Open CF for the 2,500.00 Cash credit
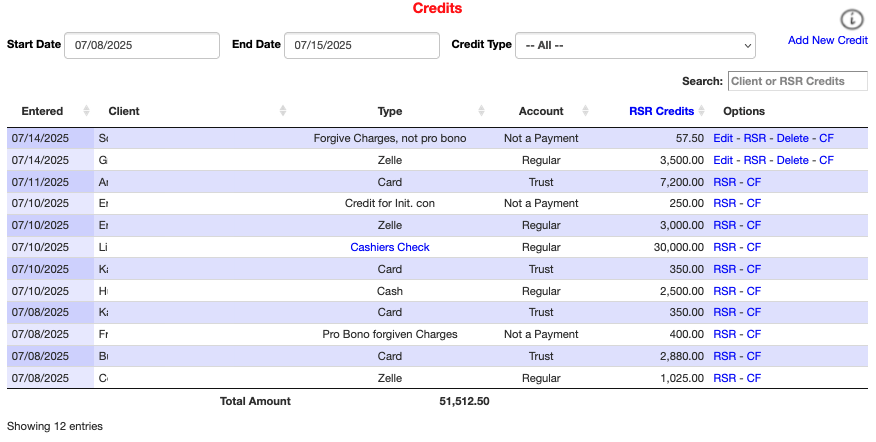876x442 pixels. coord(754,291)
